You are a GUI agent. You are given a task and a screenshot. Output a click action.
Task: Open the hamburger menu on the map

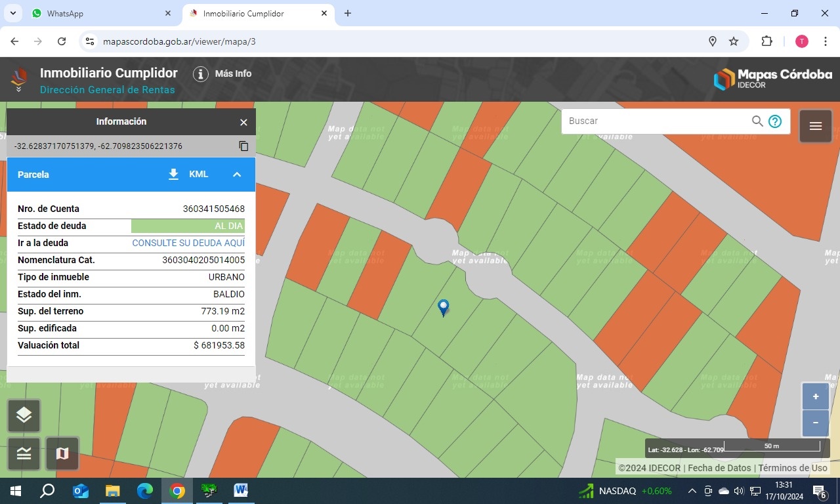pyautogui.click(x=815, y=126)
